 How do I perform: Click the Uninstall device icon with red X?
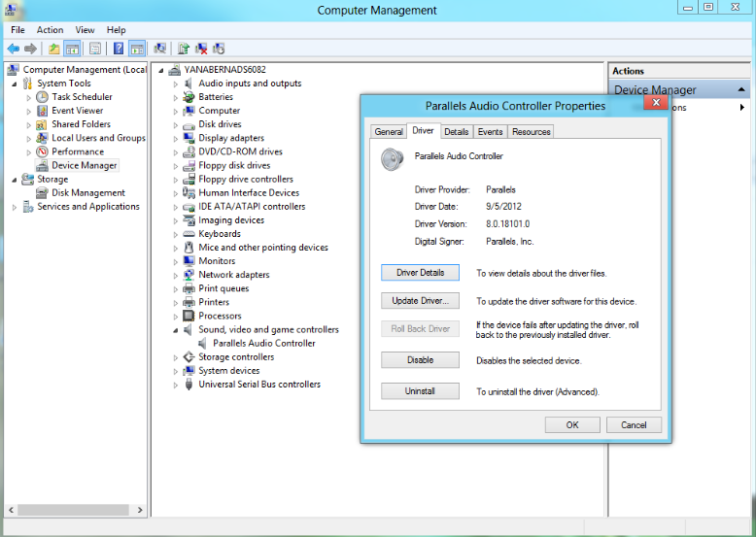tap(201, 49)
